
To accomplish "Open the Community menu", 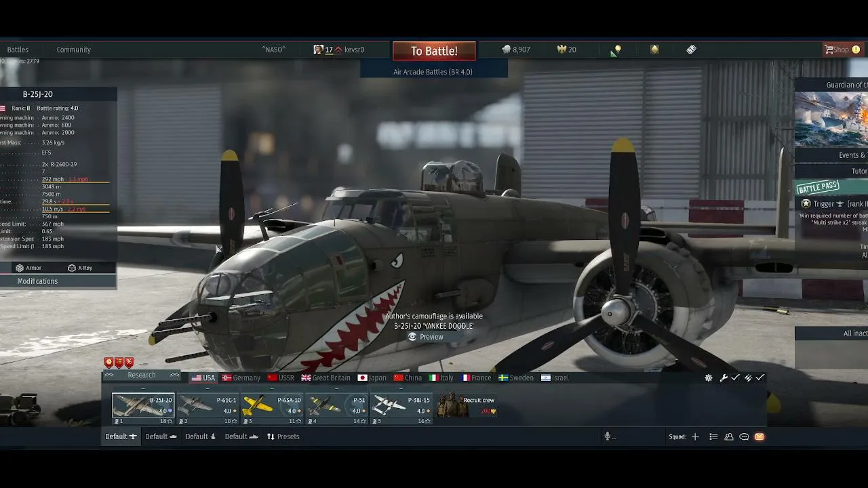I will point(73,49).
